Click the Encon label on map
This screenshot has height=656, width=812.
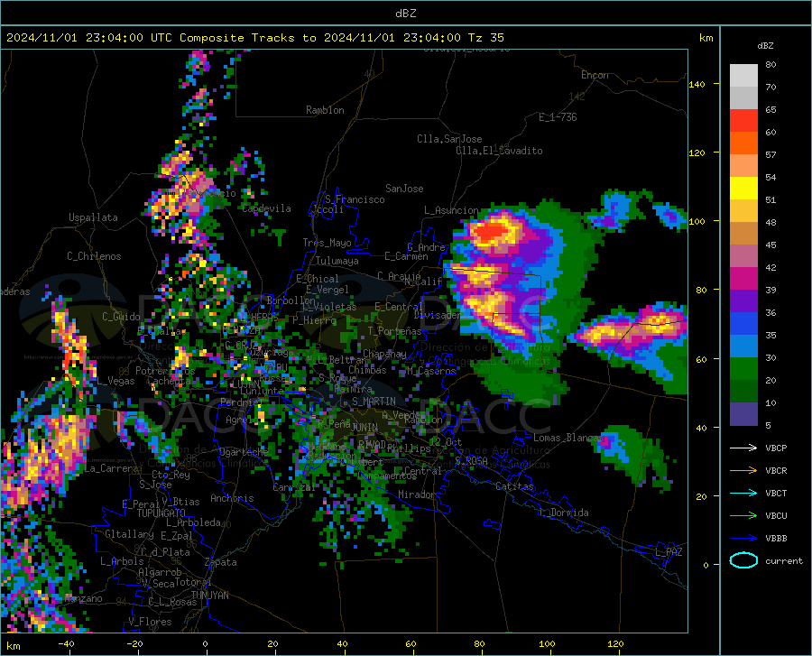(595, 75)
